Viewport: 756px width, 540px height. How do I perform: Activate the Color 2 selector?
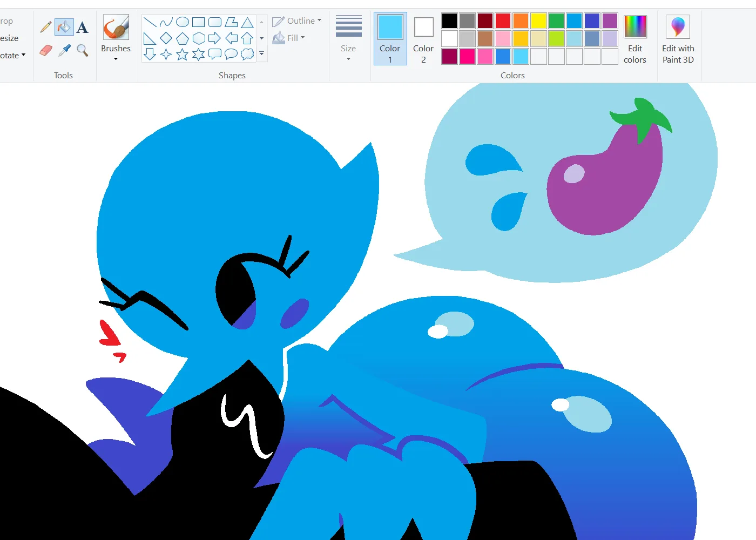pos(423,38)
